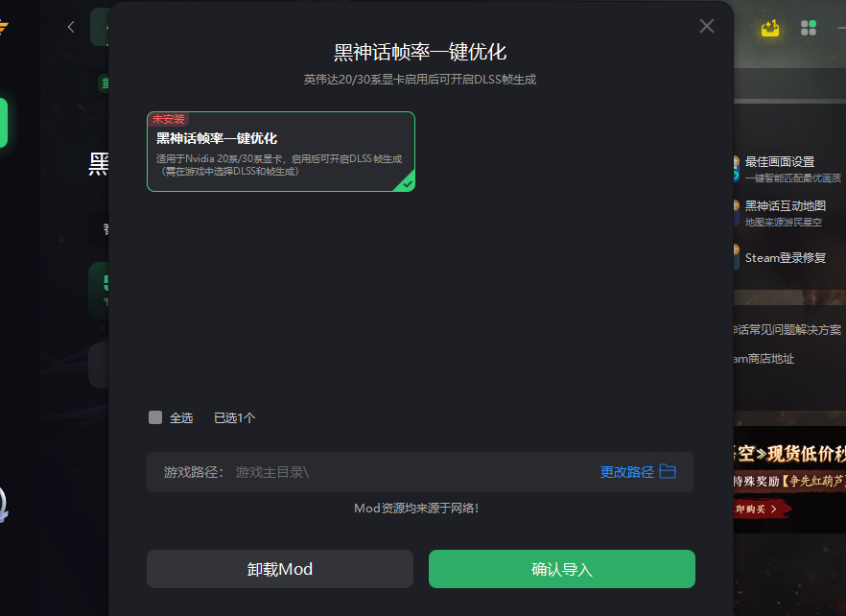Toggle the 全选 checkbox

[x=155, y=417]
